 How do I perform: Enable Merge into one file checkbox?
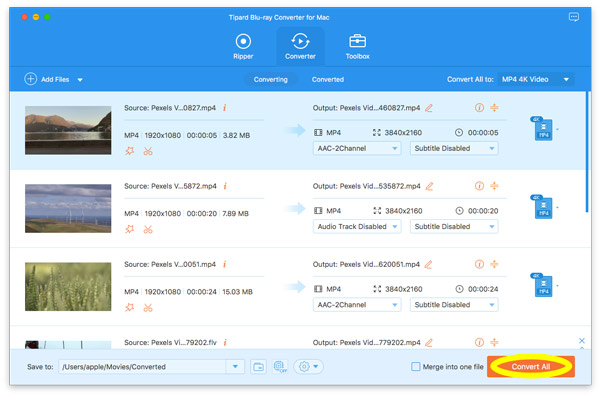point(416,367)
